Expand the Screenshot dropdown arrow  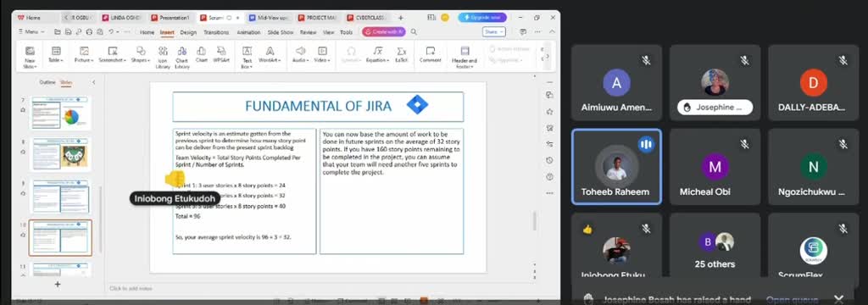(125, 60)
